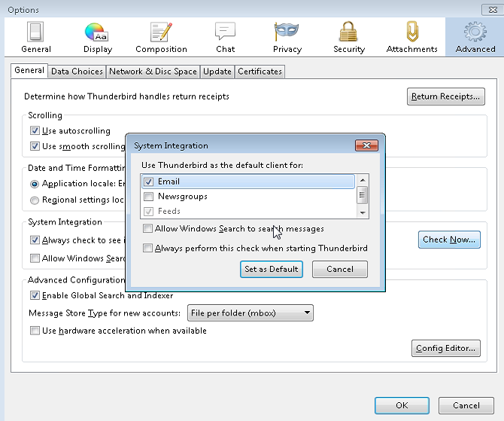504x421 pixels.
Task: Select Regional settings locale radio button
Action: pyautogui.click(x=35, y=200)
